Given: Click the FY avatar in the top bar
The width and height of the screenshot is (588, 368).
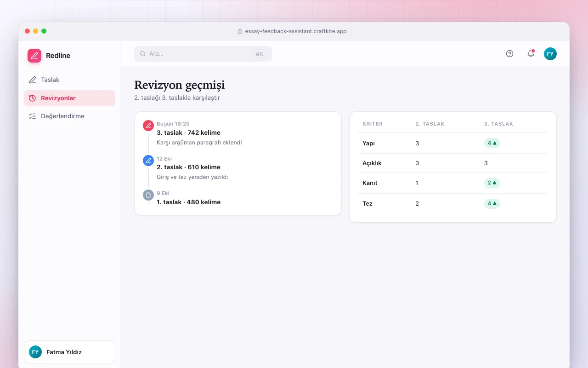Looking at the screenshot, I should 550,54.
